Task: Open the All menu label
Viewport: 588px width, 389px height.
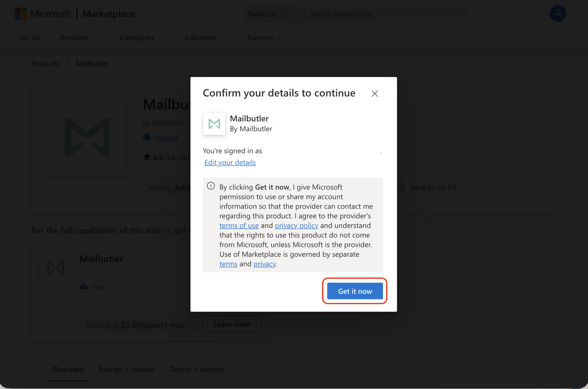Action: point(36,38)
